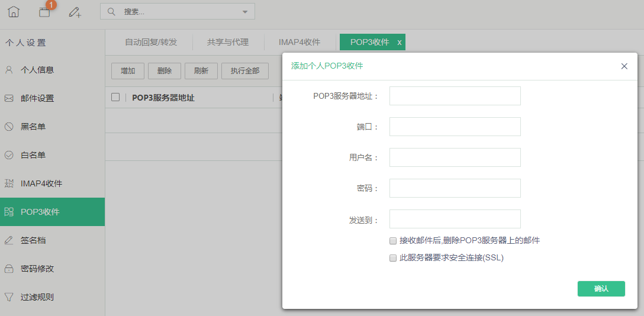Close the 添加个人POP3收件 dialog
Image resolution: width=644 pixels, height=316 pixels.
pos(624,66)
